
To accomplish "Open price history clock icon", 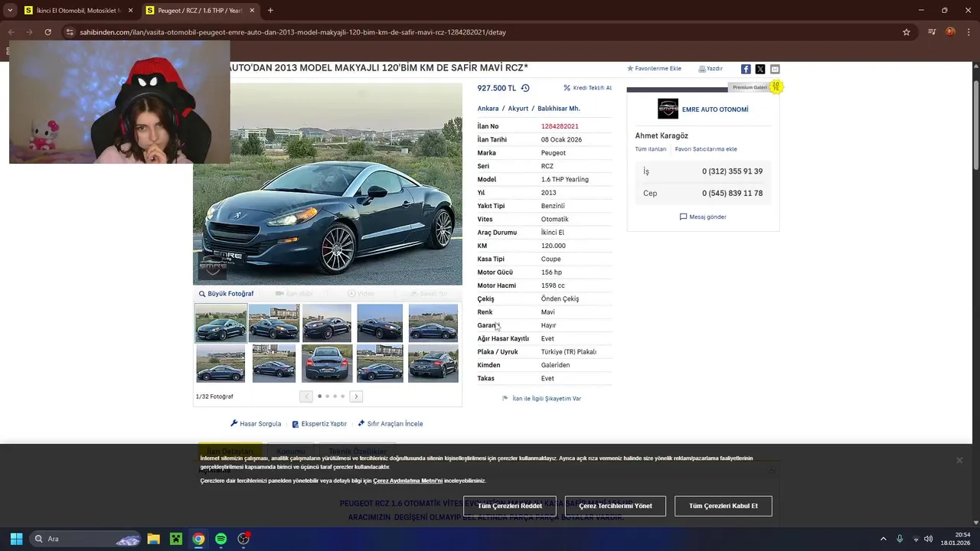I will [x=525, y=88].
